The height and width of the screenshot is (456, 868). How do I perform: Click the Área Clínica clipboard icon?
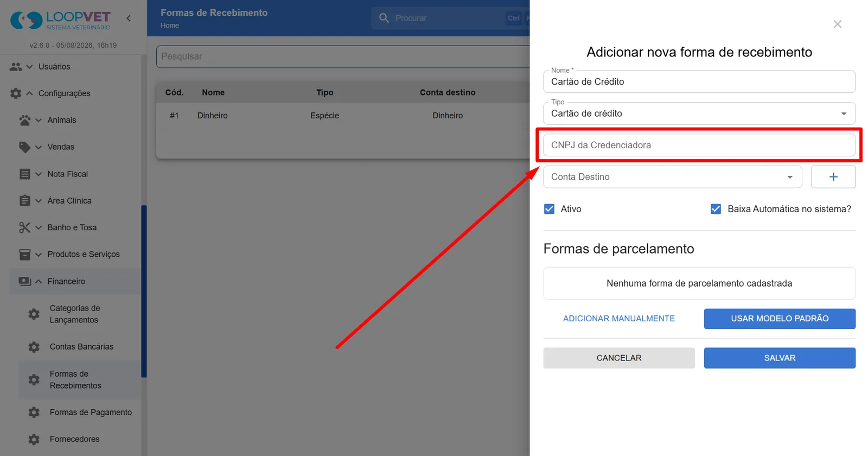(x=25, y=200)
